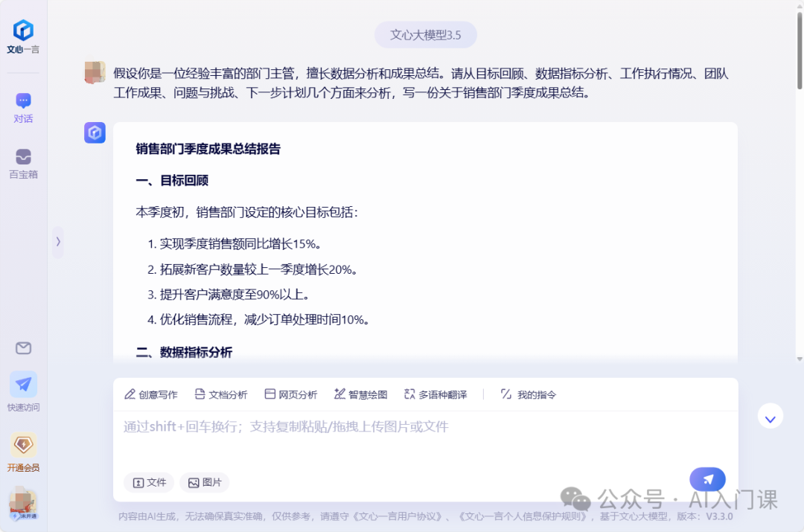This screenshot has width=804, height=532.
Task: Open 我的指令 commands
Action: click(x=528, y=394)
